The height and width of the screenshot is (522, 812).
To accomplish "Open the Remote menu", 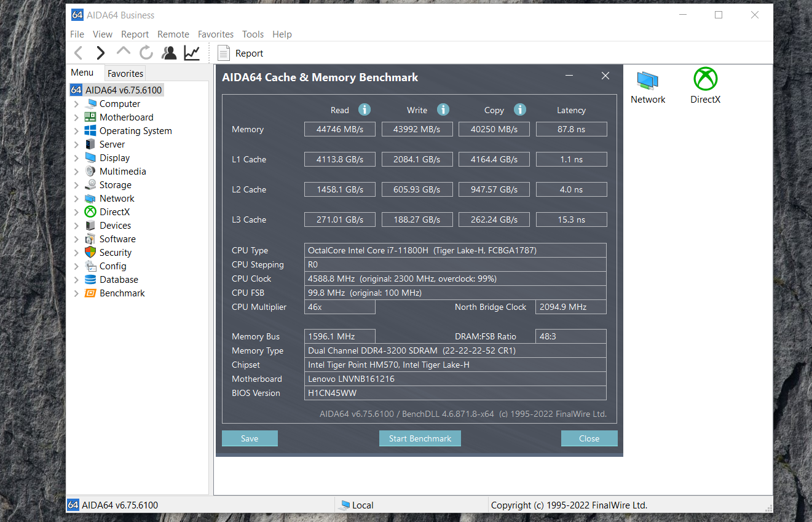I will click(173, 34).
